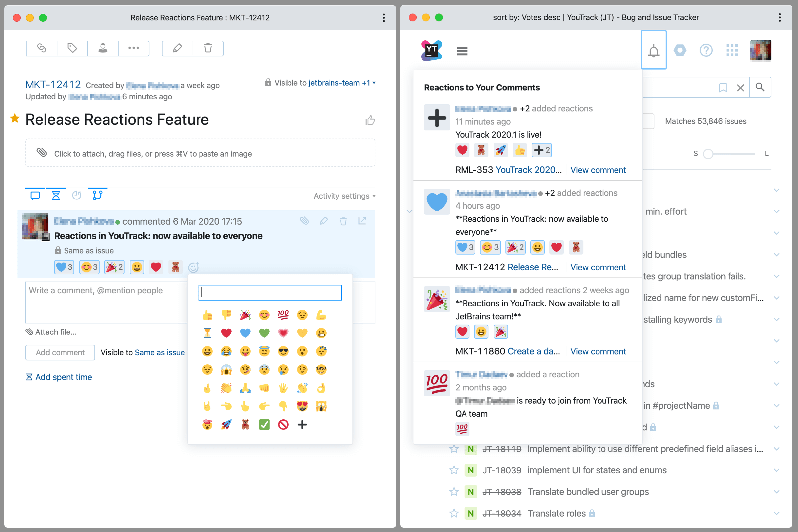Switch to the spent time hourglass tab
The image size is (798, 532).
(56, 196)
